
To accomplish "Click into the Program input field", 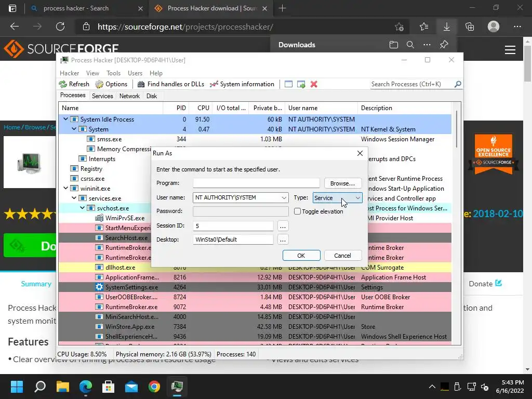I will click(x=256, y=183).
